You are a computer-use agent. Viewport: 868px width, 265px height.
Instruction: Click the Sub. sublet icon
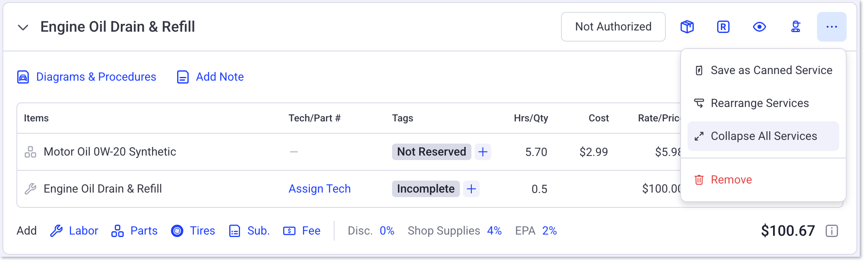tap(235, 230)
